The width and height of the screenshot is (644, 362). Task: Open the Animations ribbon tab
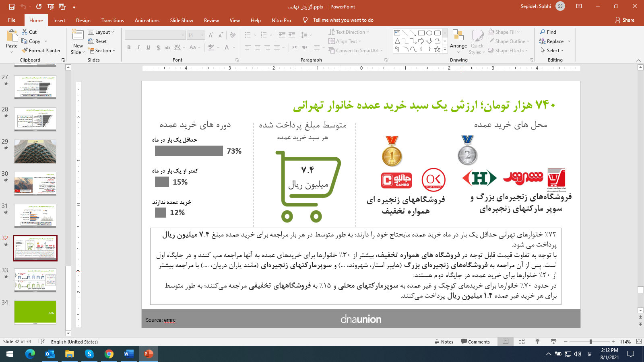point(147,21)
